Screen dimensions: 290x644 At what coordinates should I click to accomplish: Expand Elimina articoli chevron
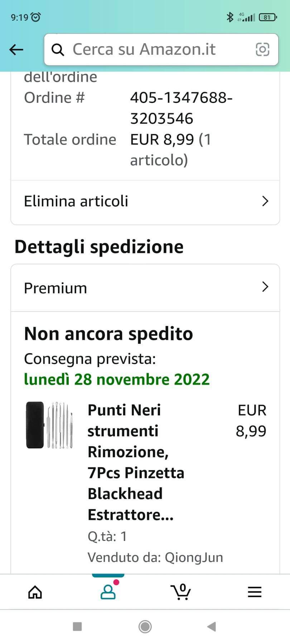click(x=265, y=201)
